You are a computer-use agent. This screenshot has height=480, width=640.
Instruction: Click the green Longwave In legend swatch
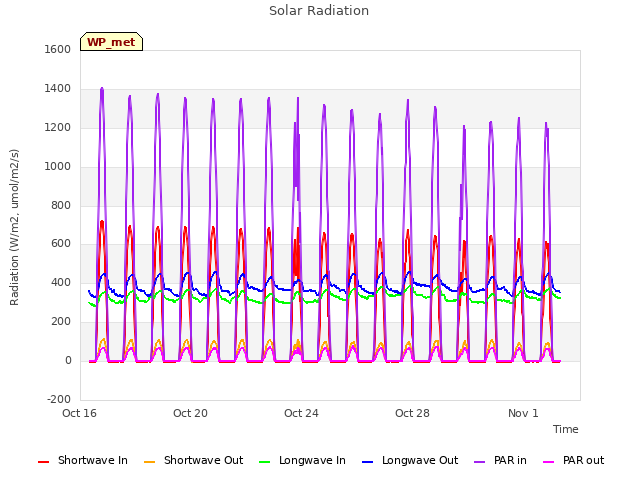point(264,462)
